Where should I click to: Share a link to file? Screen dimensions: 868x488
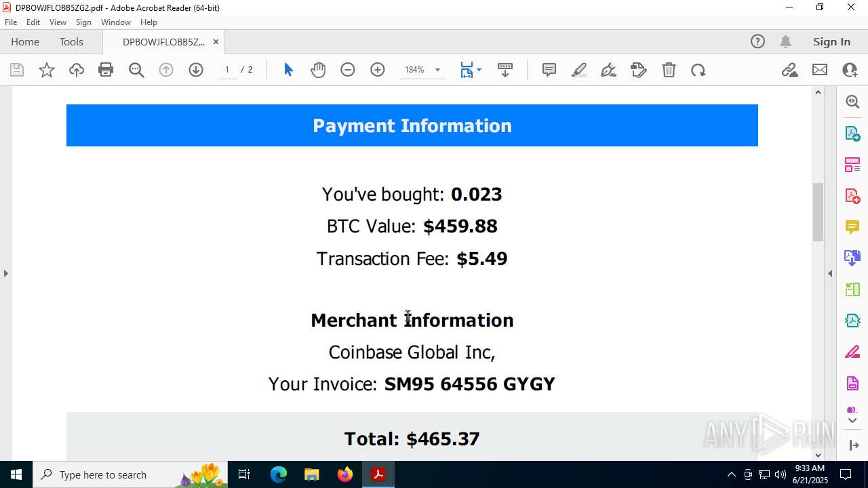790,70
